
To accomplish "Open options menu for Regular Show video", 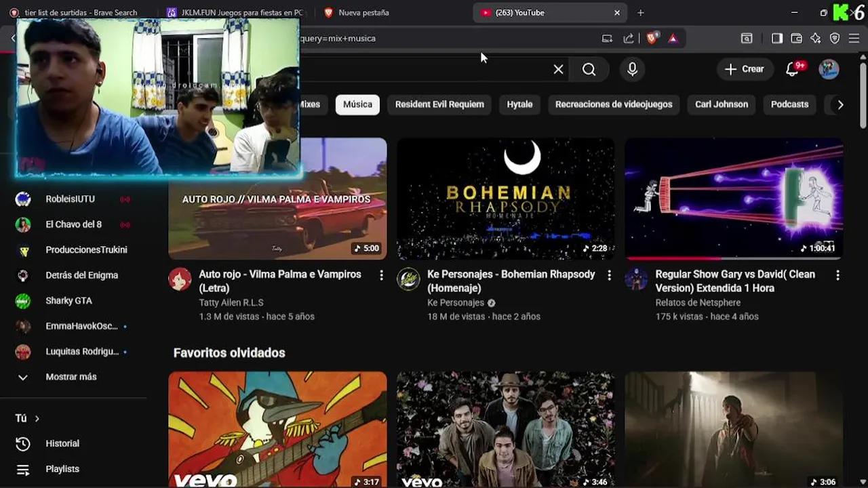I will (x=837, y=275).
